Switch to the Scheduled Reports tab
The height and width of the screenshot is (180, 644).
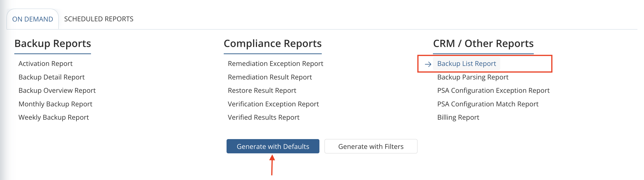tap(99, 19)
